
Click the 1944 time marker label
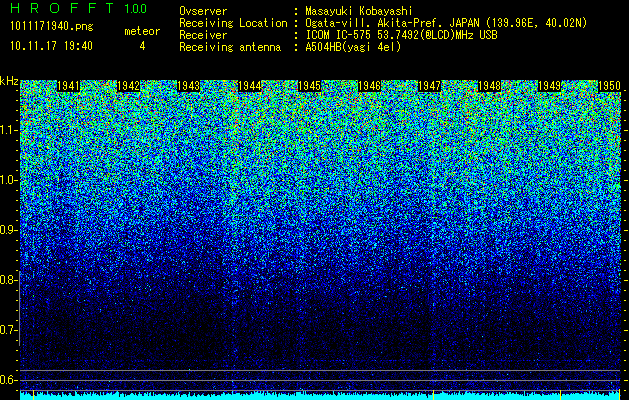(250, 86)
